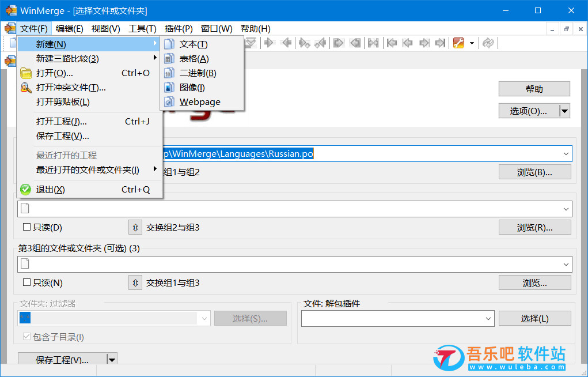
Task: Create new 表格(A) table comparison
Action: click(x=203, y=59)
